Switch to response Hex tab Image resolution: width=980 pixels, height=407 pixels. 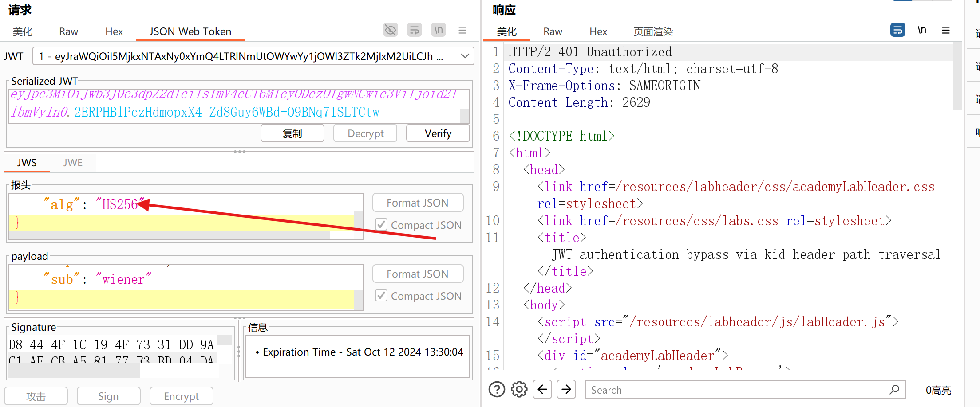[598, 31]
